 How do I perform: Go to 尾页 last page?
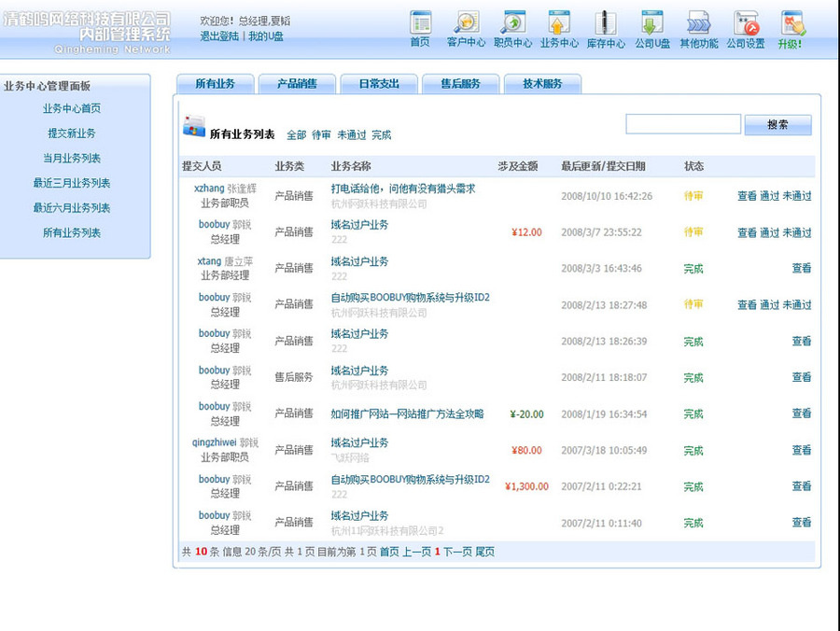(484, 552)
